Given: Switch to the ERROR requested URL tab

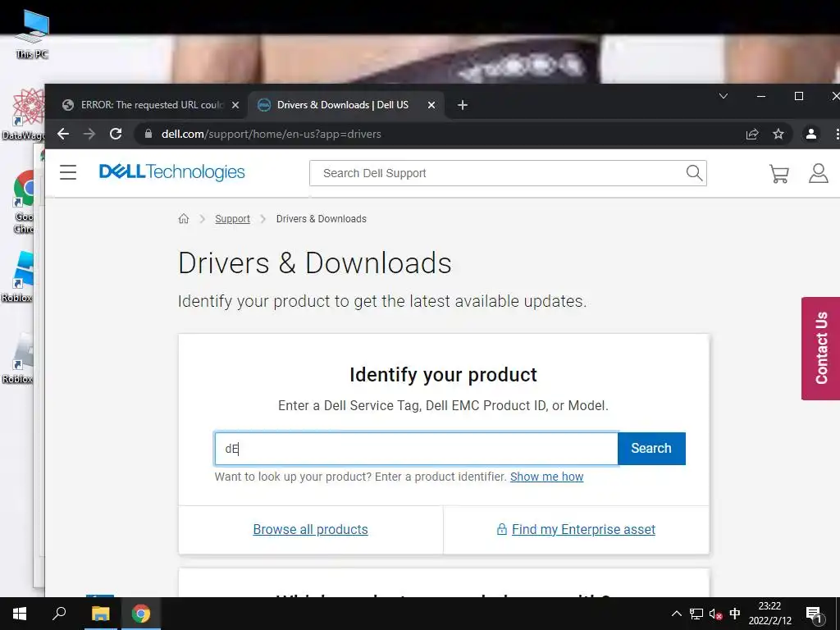Looking at the screenshot, I should [152, 105].
